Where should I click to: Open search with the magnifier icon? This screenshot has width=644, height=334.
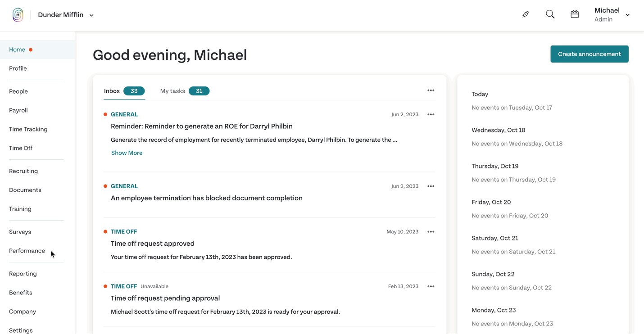[550, 14]
